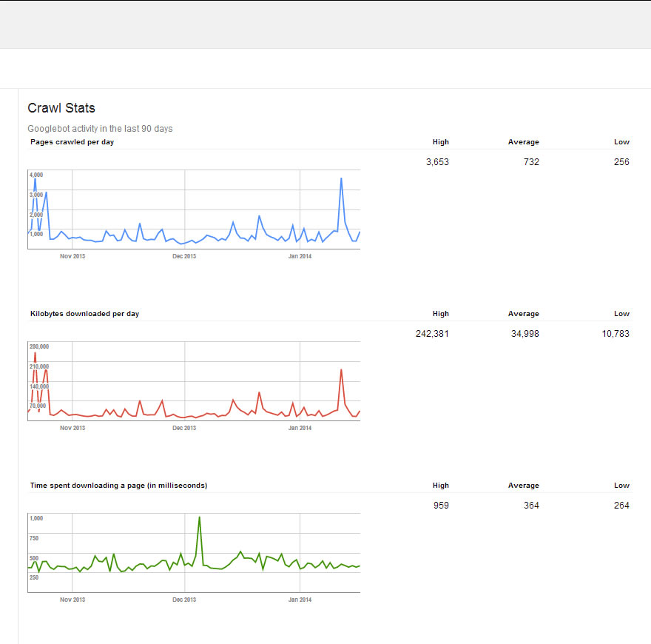Click the green spike peak in December 2013
This screenshot has height=644, width=651.
(x=199, y=517)
